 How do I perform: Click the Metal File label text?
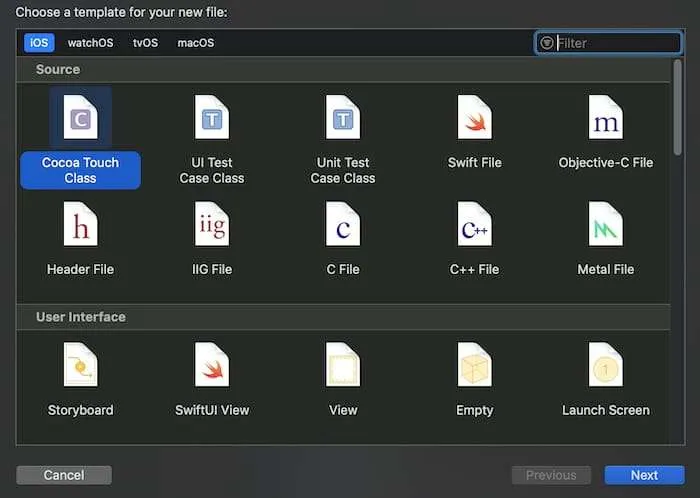pyautogui.click(x=606, y=269)
